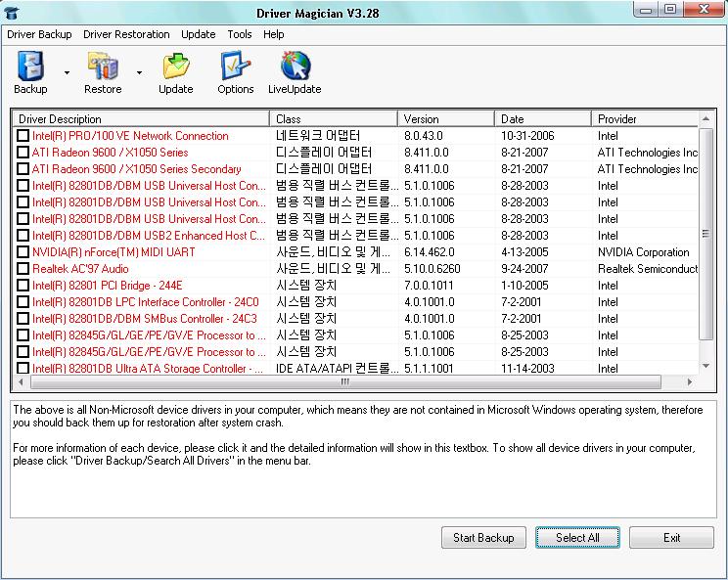This screenshot has width=728, height=580.
Task: Sort by the Date column header
Action: coord(543,118)
